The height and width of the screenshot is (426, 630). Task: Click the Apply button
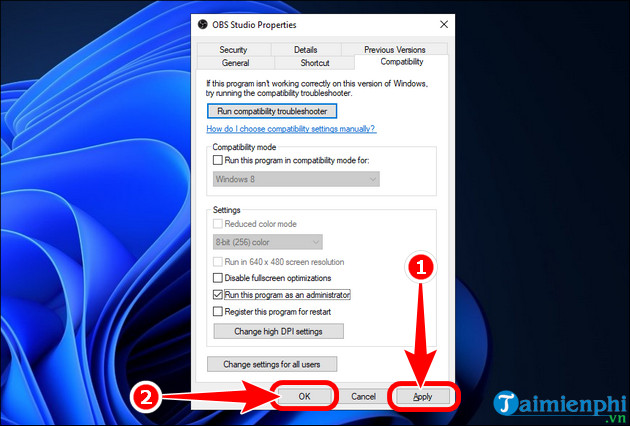423,396
